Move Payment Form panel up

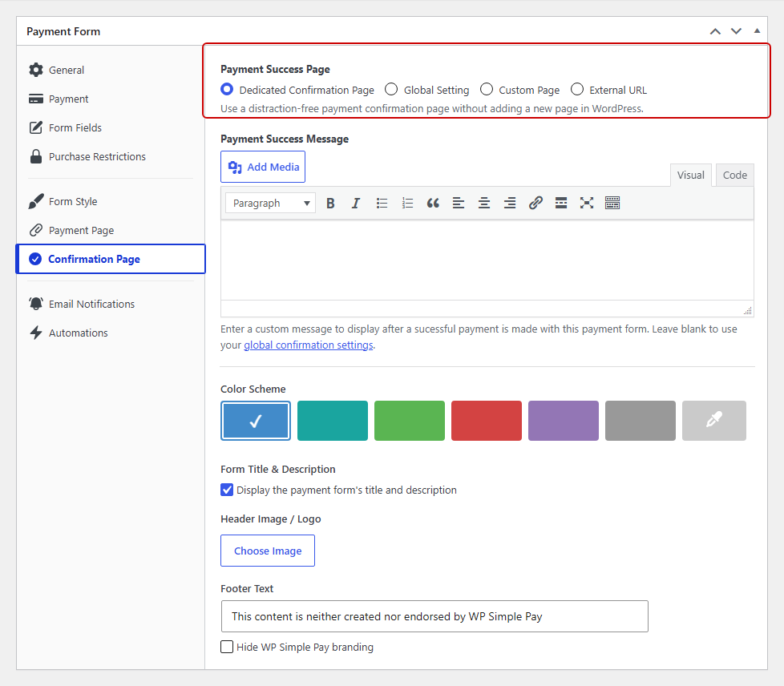(716, 31)
